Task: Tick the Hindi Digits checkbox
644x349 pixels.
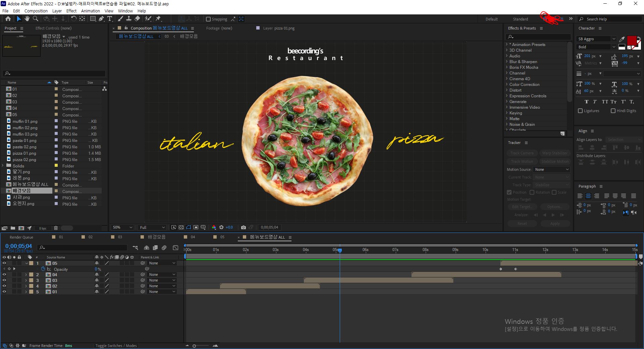Action: [613, 111]
